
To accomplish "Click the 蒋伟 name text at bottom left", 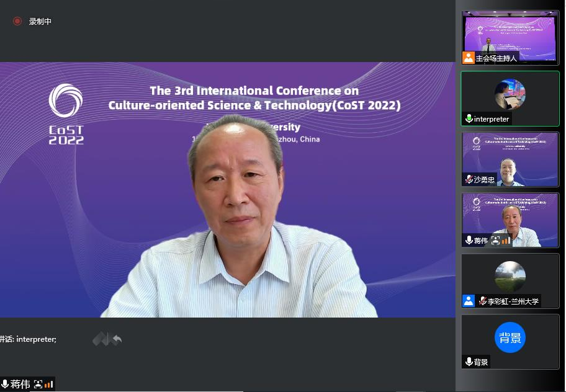I will (x=20, y=384).
